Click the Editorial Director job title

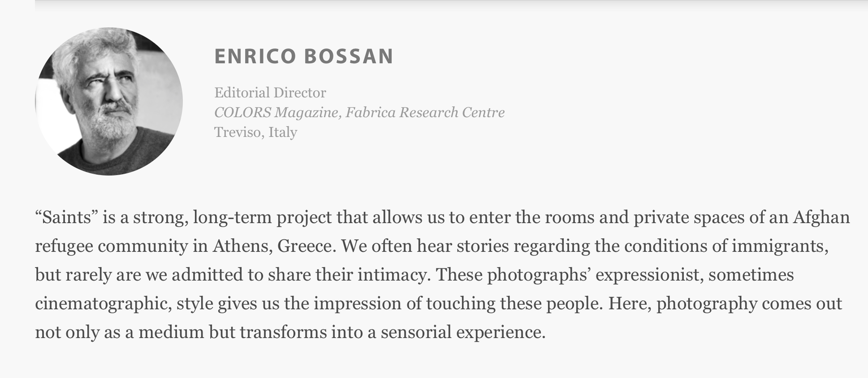[270, 92]
